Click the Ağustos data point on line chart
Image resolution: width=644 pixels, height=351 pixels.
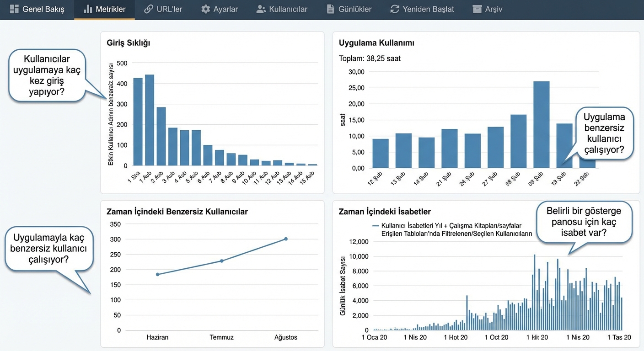[286, 239]
